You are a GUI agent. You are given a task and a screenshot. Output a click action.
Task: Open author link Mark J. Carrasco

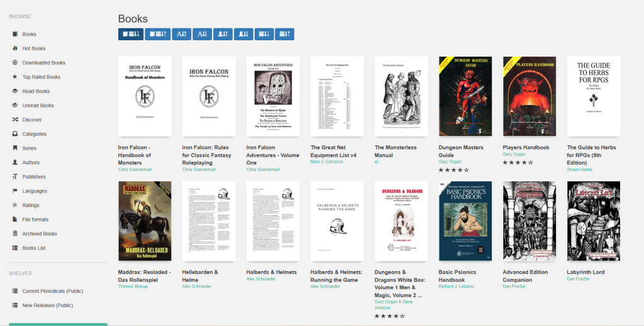coord(328,162)
